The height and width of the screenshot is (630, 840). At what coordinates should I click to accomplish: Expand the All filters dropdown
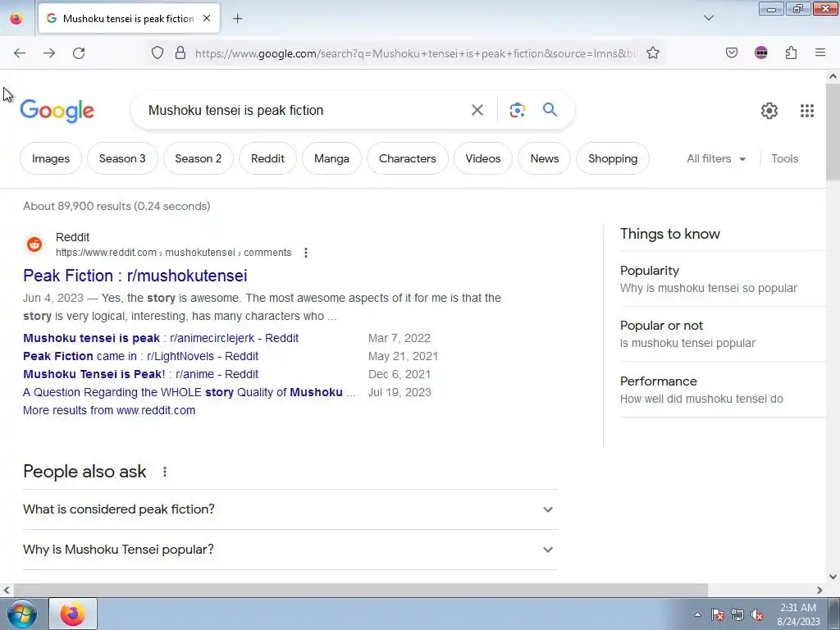(x=716, y=158)
